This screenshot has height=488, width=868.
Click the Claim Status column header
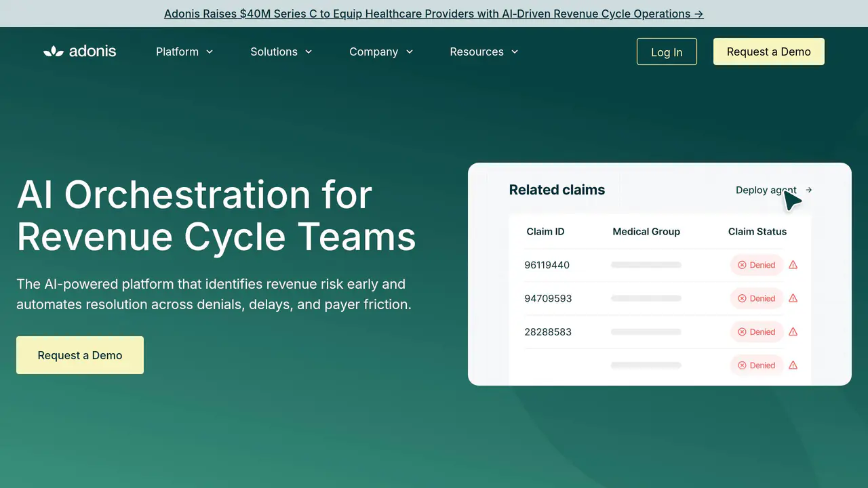click(757, 232)
